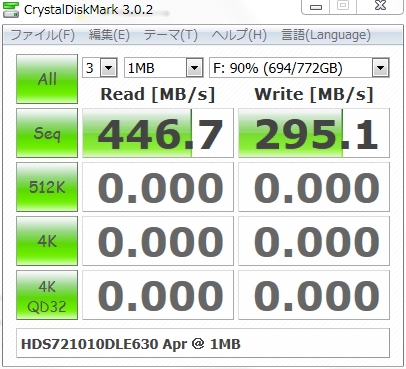Click the HDS721010DLE630 comment text field
The width and height of the screenshot is (406, 369).
(x=203, y=343)
